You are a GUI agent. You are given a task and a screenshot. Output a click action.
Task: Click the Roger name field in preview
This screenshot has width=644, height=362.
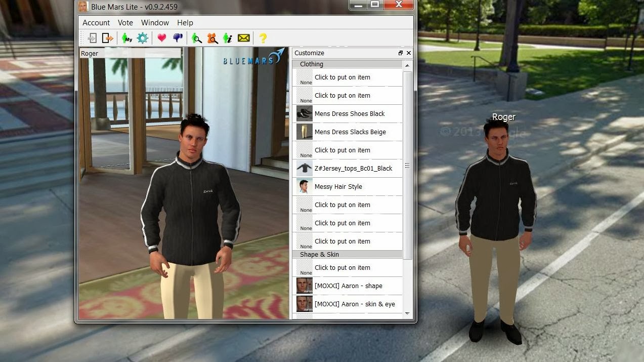coord(131,53)
